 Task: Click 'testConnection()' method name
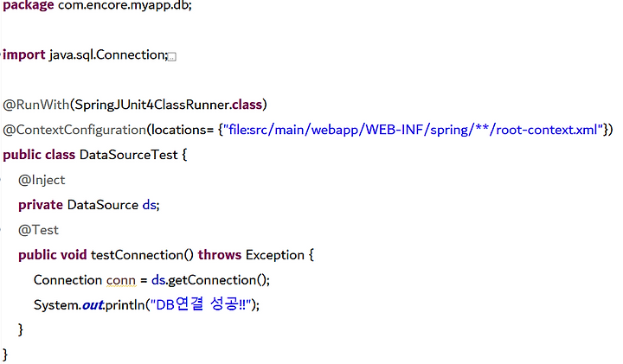tap(142, 255)
